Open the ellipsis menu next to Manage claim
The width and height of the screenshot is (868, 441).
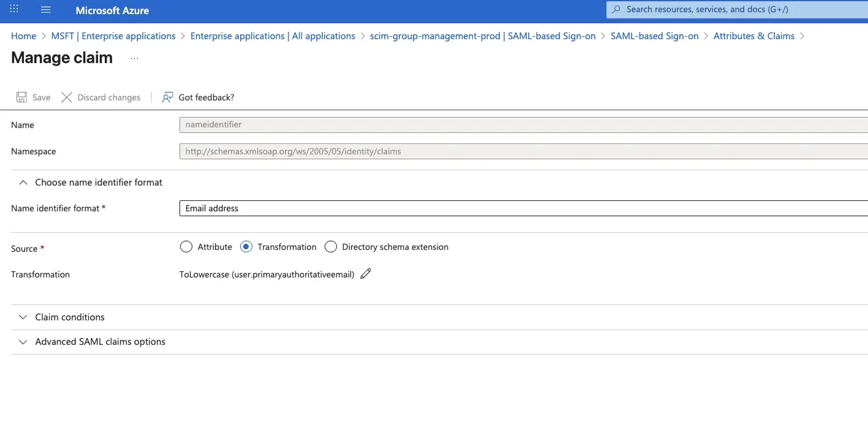coord(134,59)
